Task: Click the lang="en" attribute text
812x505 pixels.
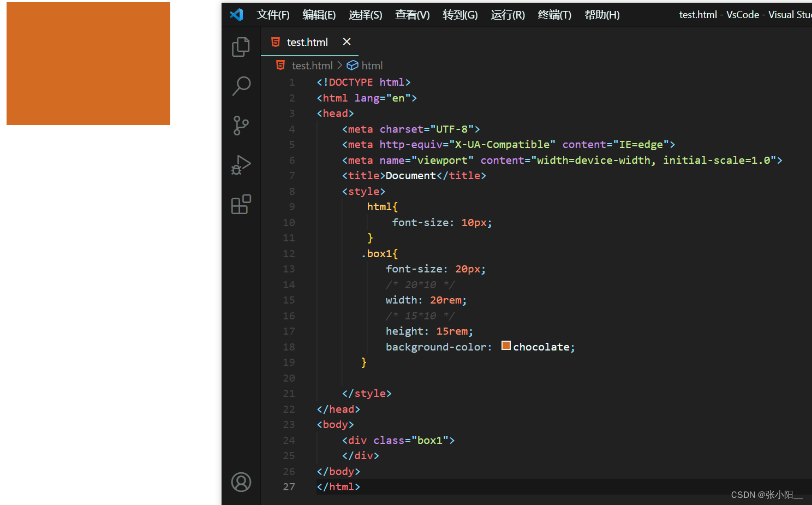Action: [383, 98]
